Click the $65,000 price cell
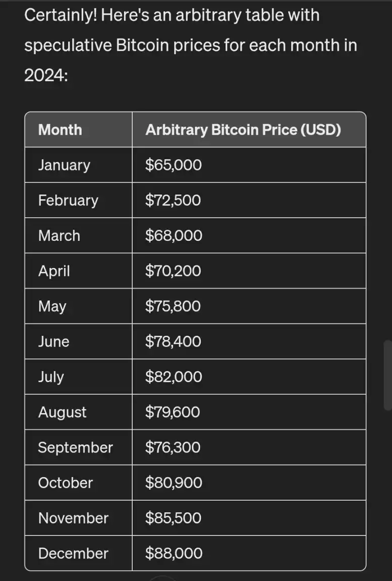This screenshot has height=581, width=392. [173, 165]
